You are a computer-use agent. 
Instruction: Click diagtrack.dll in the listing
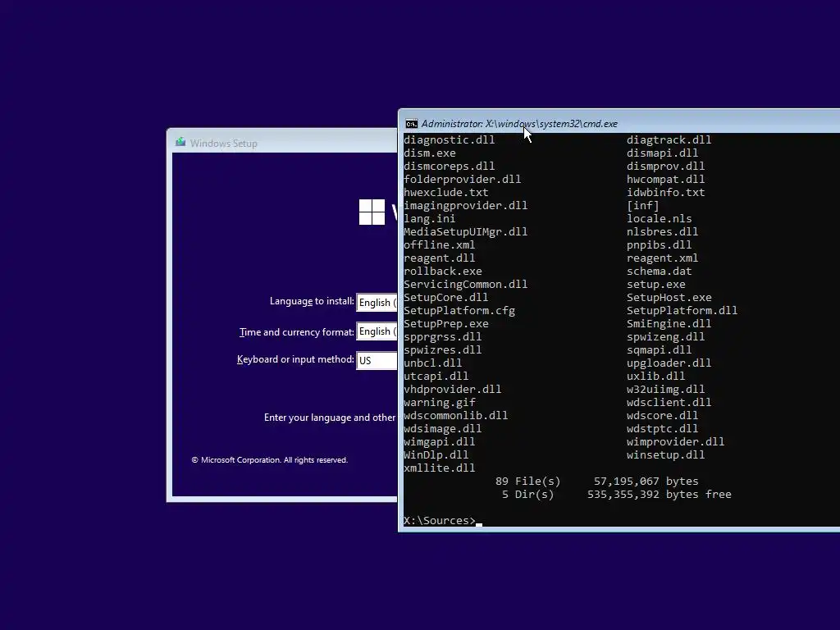669,139
